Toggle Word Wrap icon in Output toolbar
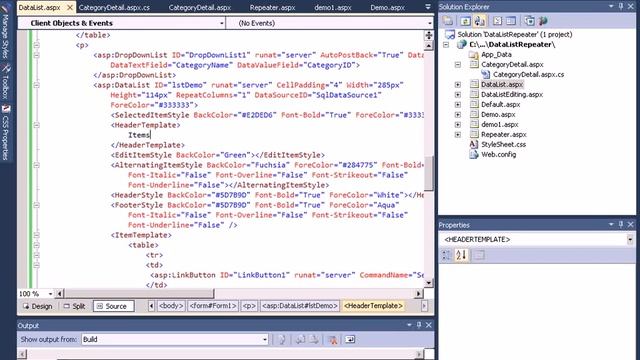This screenshot has width=640, height=360. (x=350, y=340)
